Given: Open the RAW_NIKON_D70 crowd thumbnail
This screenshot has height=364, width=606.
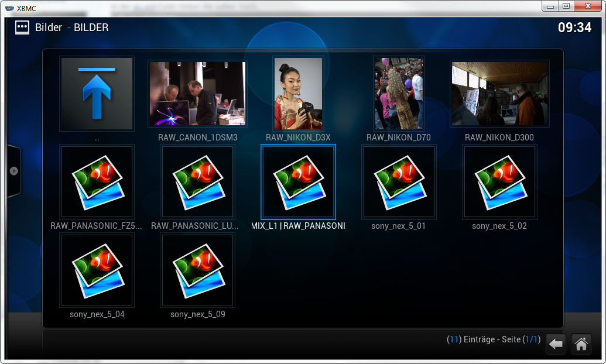Looking at the screenshot, I should (399, 94).
